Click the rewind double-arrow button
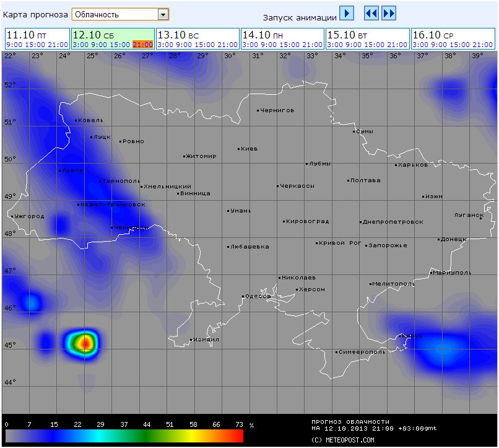The width and height of the screenshot is (499, 448). click(371, 14)
